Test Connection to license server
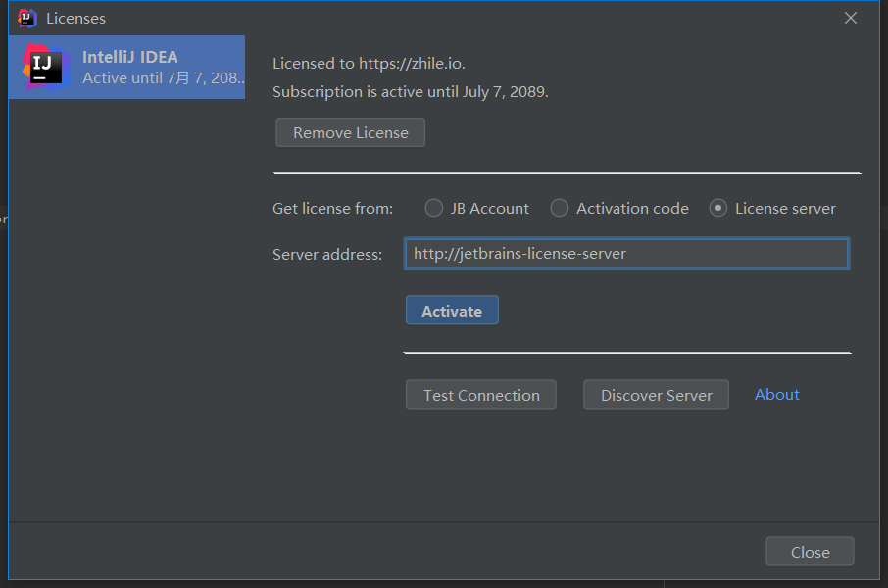The height and width of the screenshot is (588, 888). [481, 395]
